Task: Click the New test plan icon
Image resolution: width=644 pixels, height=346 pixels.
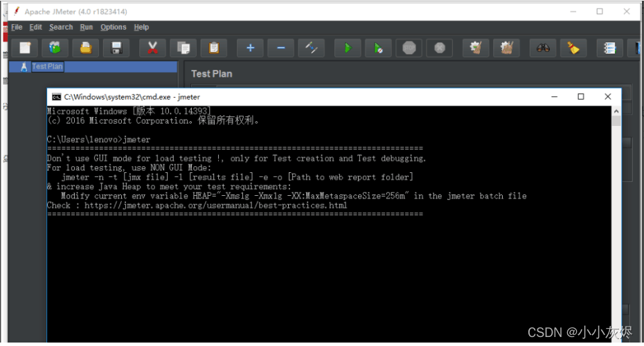Action: tap(25, 48)
